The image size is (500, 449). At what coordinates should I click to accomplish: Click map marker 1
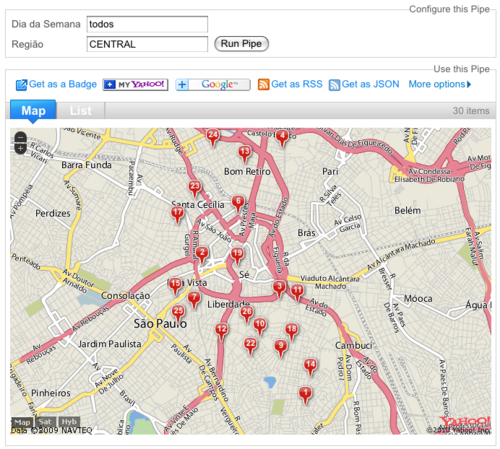[305, 393]
